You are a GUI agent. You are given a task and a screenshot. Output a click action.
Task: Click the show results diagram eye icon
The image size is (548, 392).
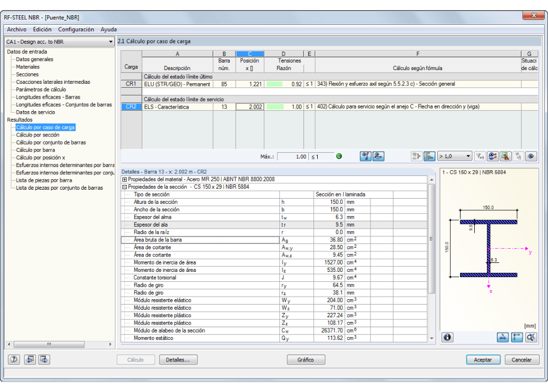tap(366, 156)
